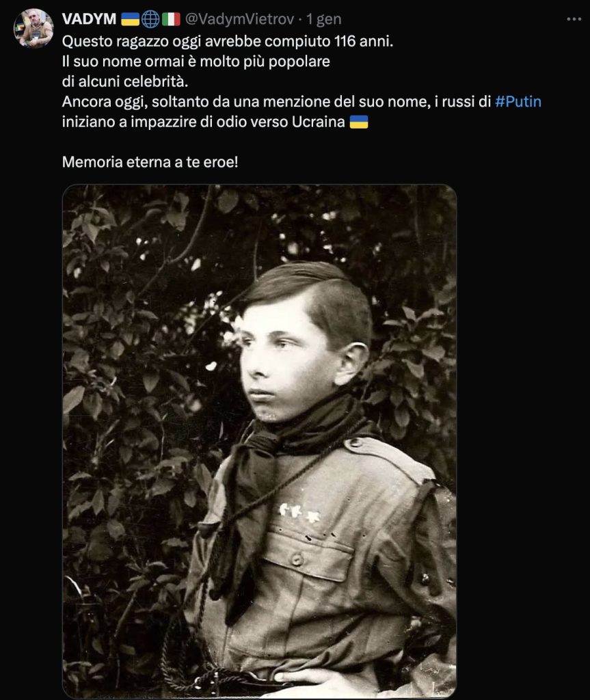
Task: Click the closing line 'Memoria eterna a te eroe!'
Action: pos(150,162)
